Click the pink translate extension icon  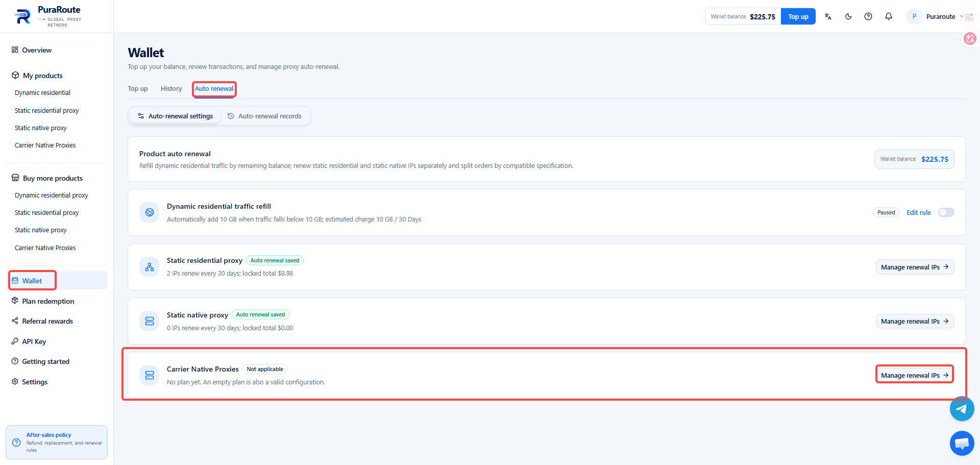coord(970,38)
